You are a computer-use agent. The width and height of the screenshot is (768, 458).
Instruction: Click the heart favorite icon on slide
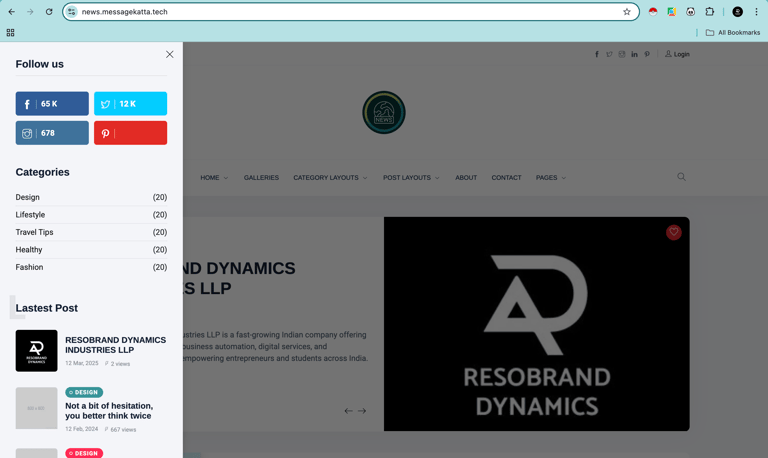673,232
